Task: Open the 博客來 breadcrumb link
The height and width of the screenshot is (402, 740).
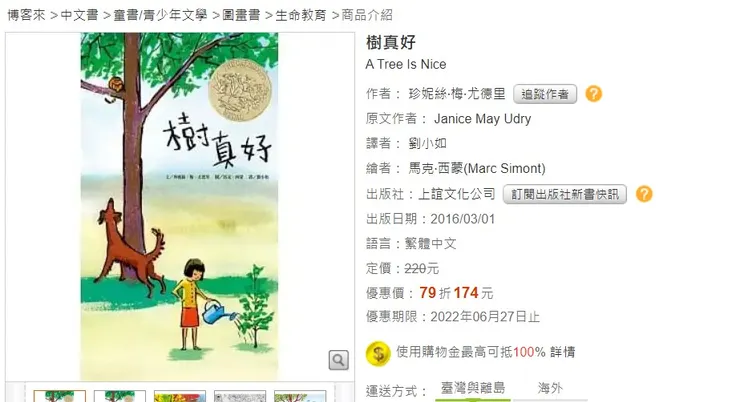Action: (26, 15)
